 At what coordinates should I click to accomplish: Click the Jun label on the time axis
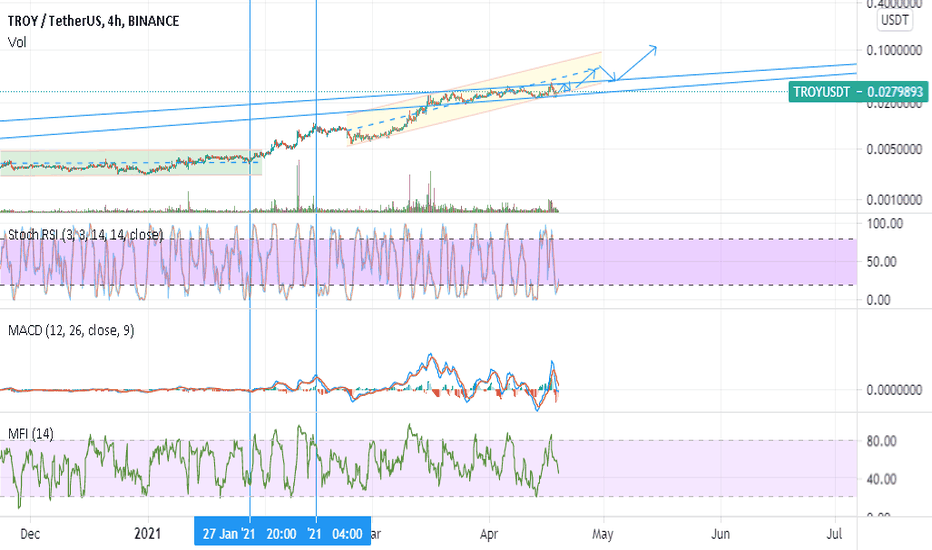click(720, 534)
